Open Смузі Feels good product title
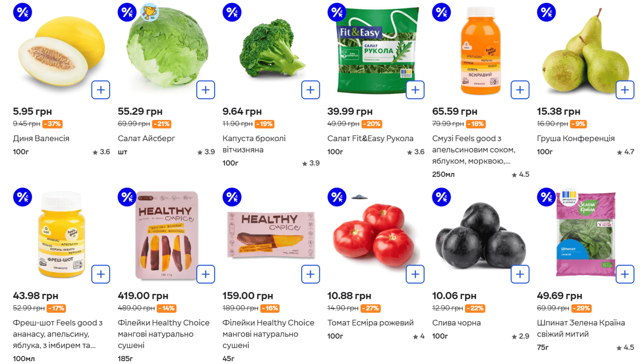 click(474, 150)
